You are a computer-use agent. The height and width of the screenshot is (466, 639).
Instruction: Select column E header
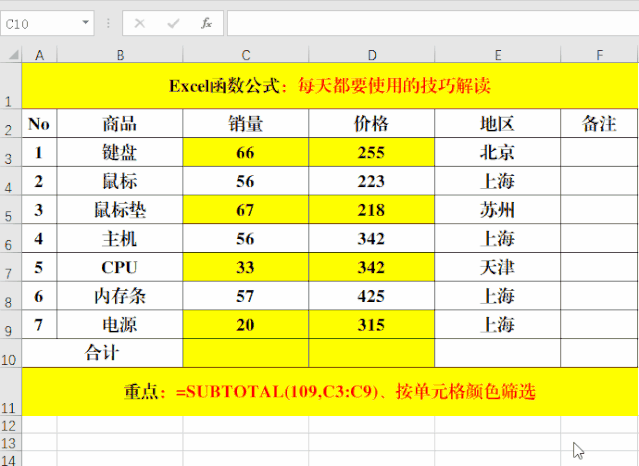[498, 55]
